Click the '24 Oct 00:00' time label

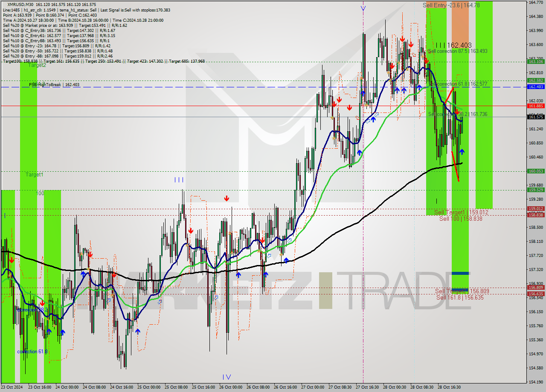[x=67, y=387]
